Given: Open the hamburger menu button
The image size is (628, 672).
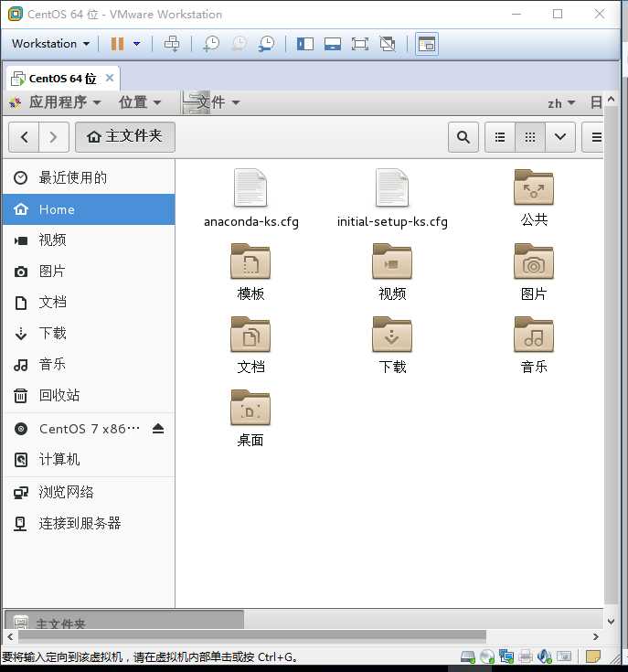Looking at the screenshot, I should pyautogui.click(x=593, y=137).
